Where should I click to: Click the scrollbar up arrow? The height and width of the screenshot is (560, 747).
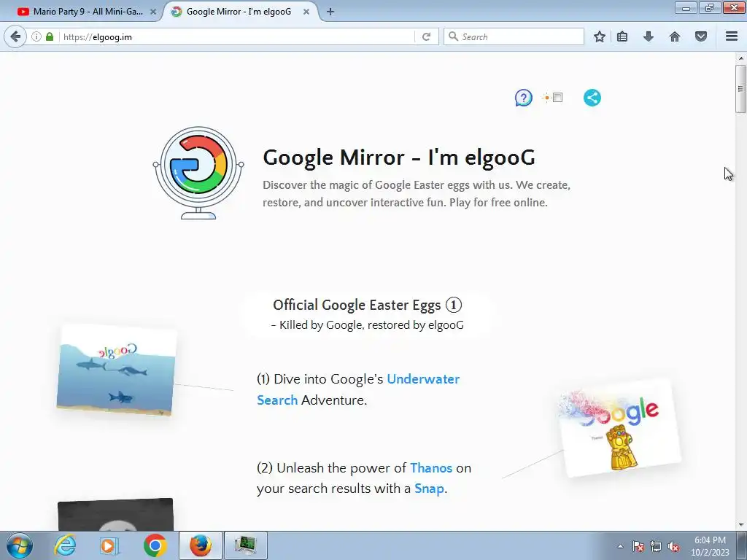pos(740,58)
